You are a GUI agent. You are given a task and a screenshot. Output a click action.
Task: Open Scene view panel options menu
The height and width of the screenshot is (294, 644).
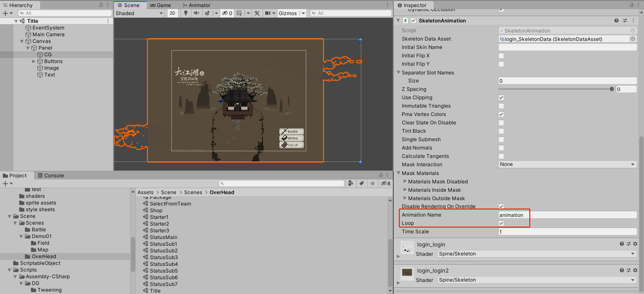[x=387, y=5]
